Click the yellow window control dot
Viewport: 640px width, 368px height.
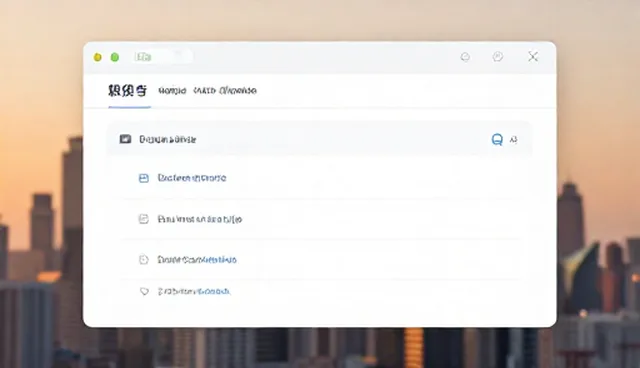[98, 57]
